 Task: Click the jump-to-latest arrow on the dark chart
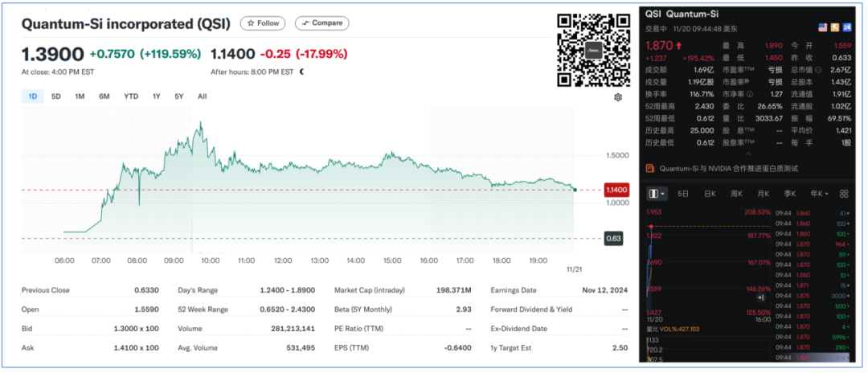pos(760,297)
